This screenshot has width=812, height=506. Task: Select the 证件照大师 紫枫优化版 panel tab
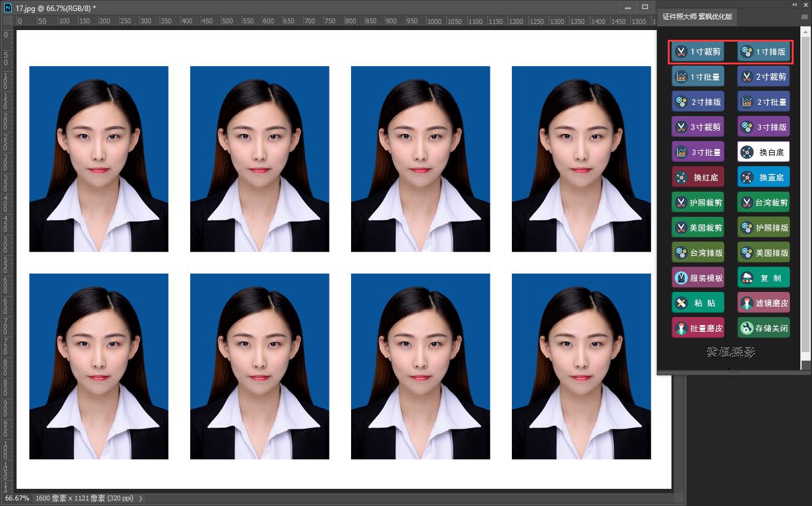[697, 17]
